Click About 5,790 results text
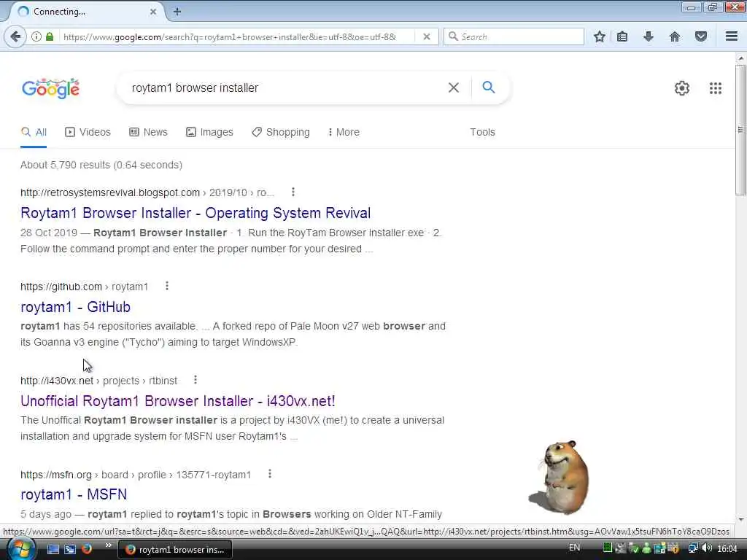The height and width of the screenshot is (560, 747). (x=101, y=166)
